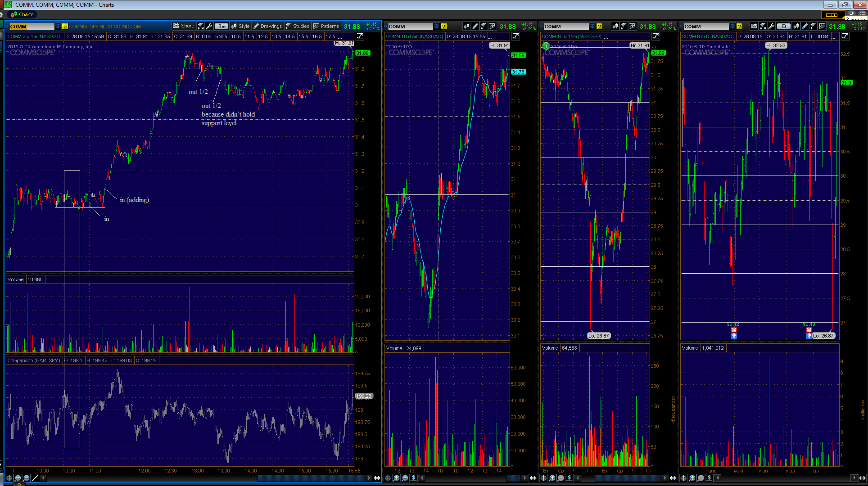
Task: Open chart settings wrench in 1m chart
Action: coord(209,26)
